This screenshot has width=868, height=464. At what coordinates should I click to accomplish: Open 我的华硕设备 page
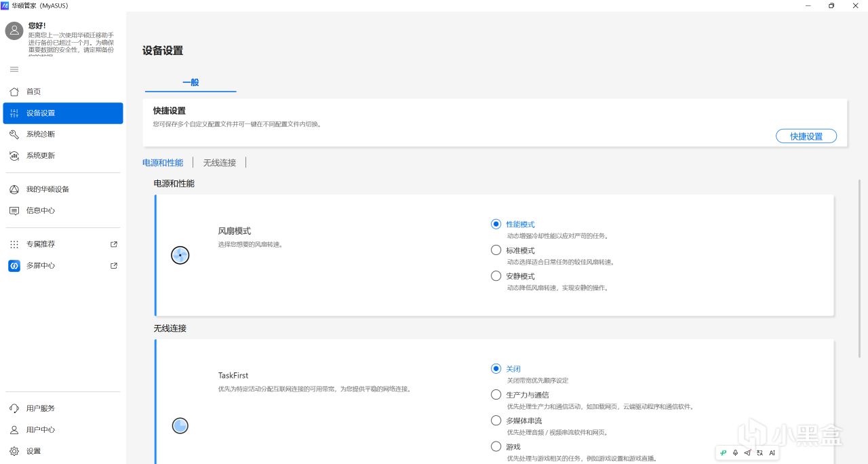click(x=63, y=189)
